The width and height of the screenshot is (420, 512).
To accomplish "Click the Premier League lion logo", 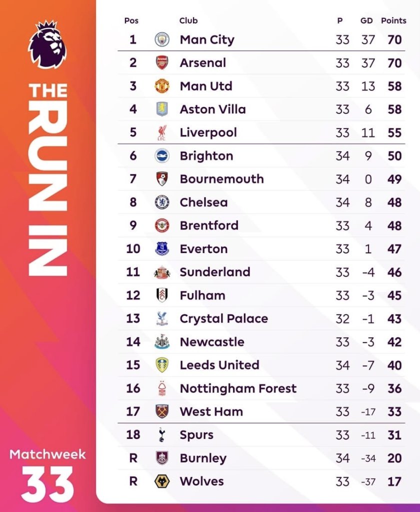I will pyautogui.click(x=47, y=44).
